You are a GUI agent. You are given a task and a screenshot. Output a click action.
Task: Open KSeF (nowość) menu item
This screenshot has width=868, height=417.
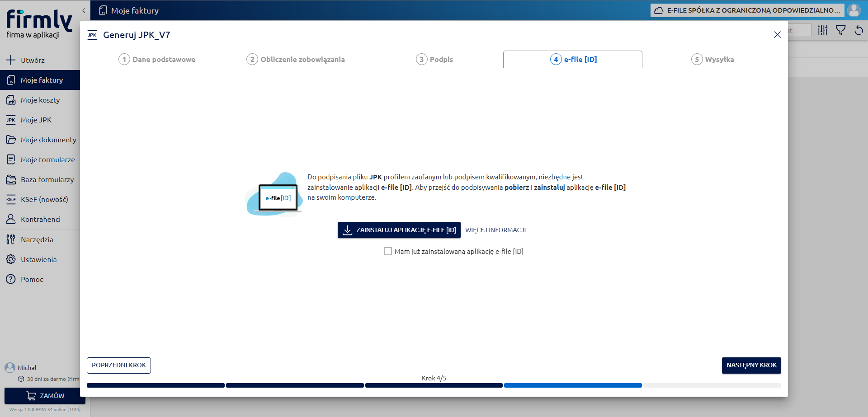(x=40, y=199)
